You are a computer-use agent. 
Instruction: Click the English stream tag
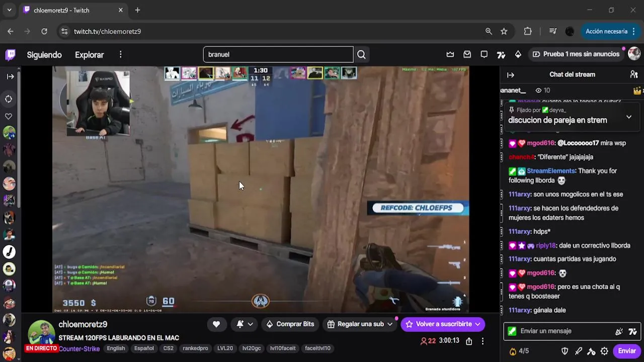click(x=116, y=348)
